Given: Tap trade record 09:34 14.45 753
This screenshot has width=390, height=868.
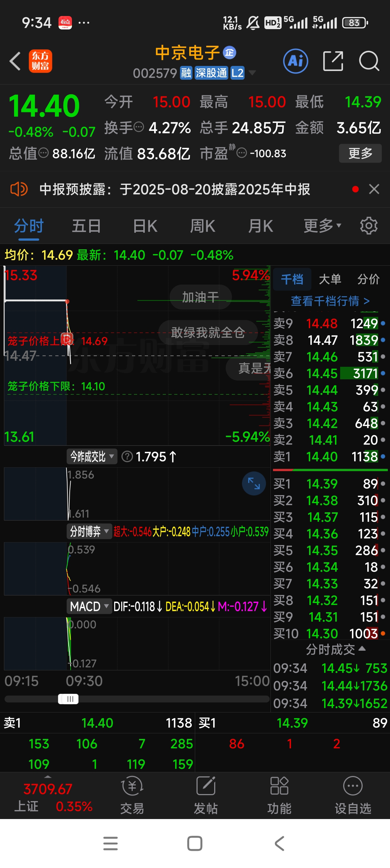Looking at the screenshot, I should (330, 668).
